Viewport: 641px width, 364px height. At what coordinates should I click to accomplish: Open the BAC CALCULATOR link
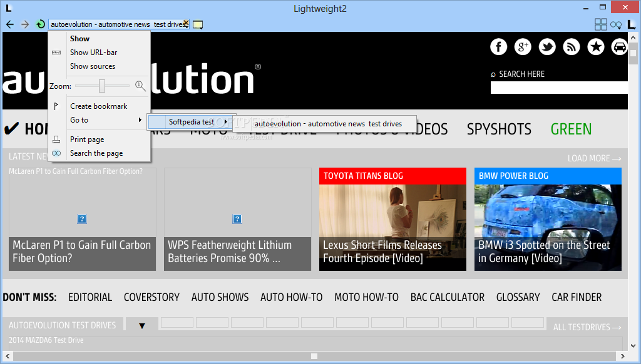pos(447,297)
